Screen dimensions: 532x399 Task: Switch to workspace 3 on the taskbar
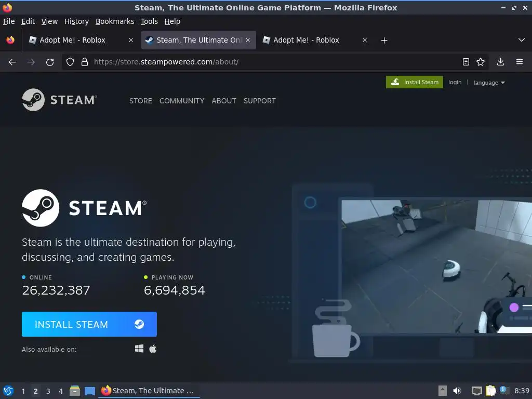pyautogui.click(x=48, y=391)
